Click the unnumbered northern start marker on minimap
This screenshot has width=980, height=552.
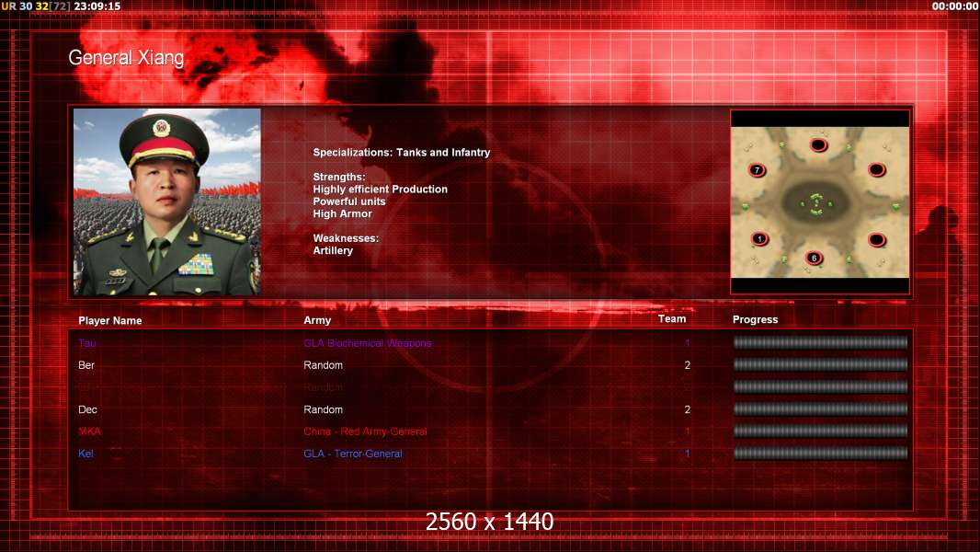(x=819, y=145)
